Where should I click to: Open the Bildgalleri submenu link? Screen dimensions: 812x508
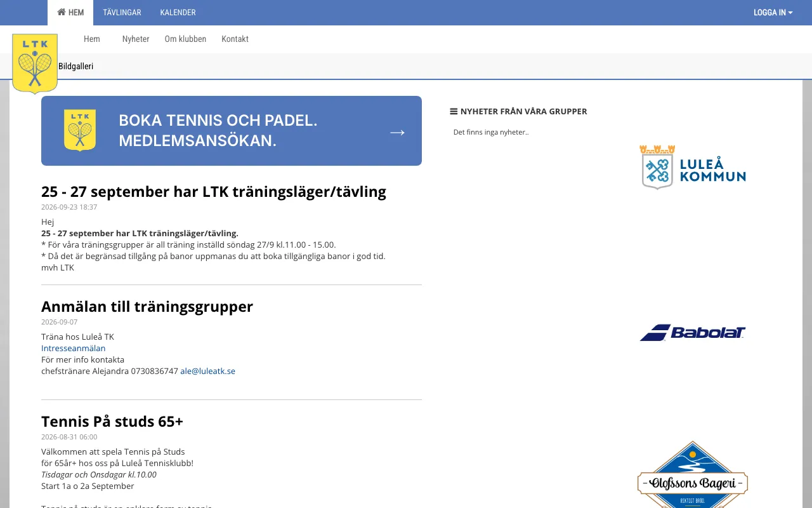coord(75,66)
